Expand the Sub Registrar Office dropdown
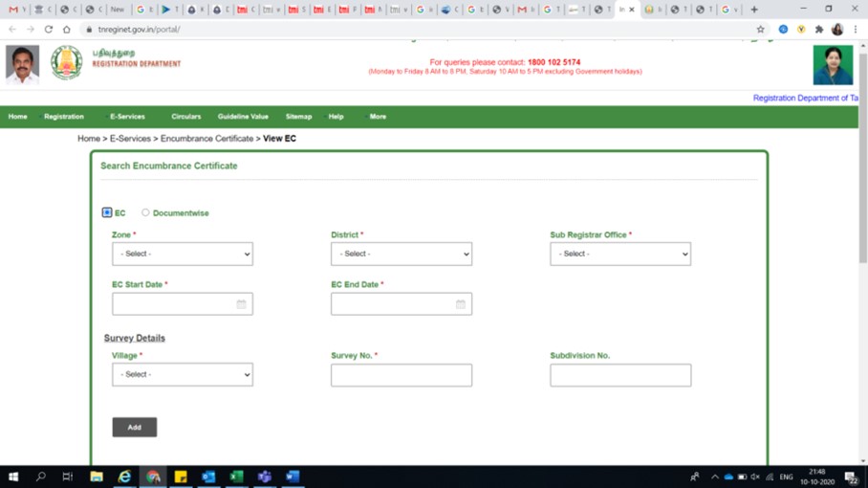 pos(619,254)
